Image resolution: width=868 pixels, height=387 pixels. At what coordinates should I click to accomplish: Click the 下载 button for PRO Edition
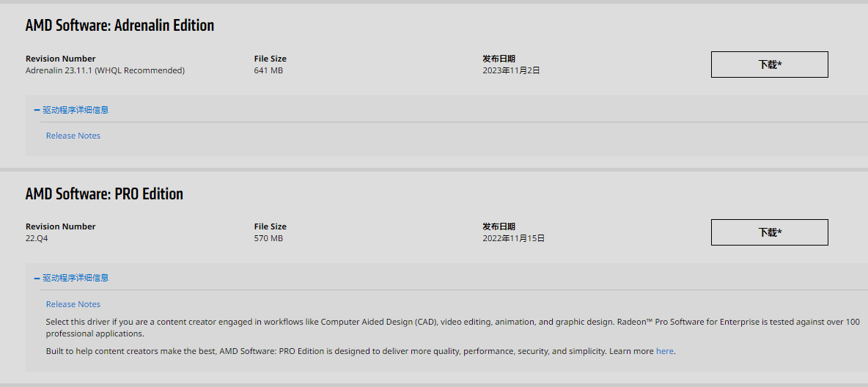tap(769, 232)
